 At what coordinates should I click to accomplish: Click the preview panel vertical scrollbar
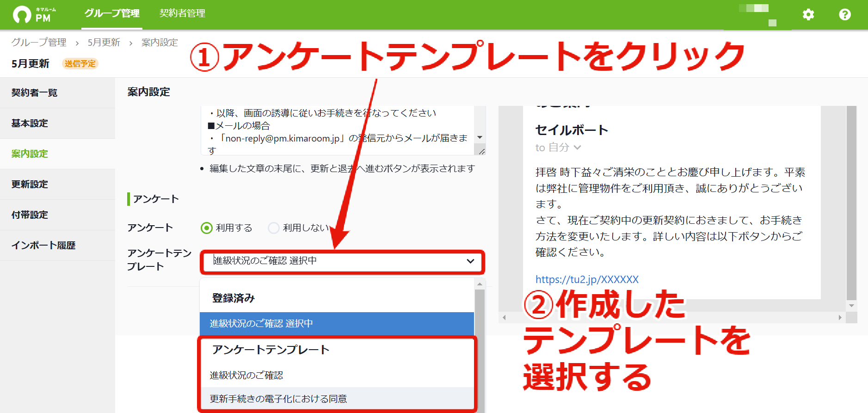pyautogui.click(x=851, y=203)
